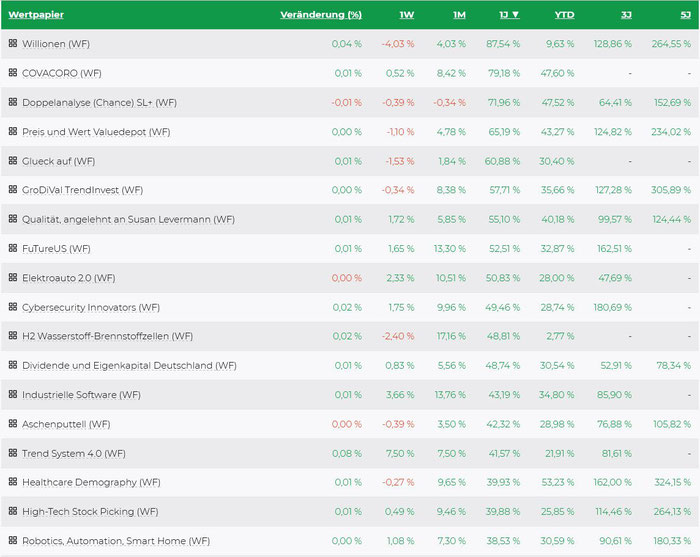Viewport: 700px width, 557px height.
Task: Sort by 3J performance column
Action: coord(626,15)
